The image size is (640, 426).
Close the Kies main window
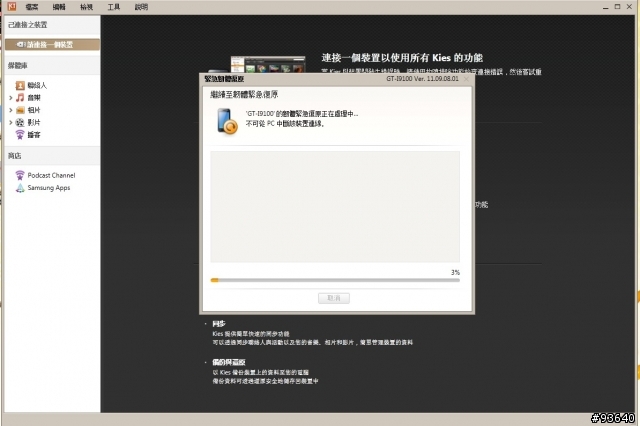629,7
